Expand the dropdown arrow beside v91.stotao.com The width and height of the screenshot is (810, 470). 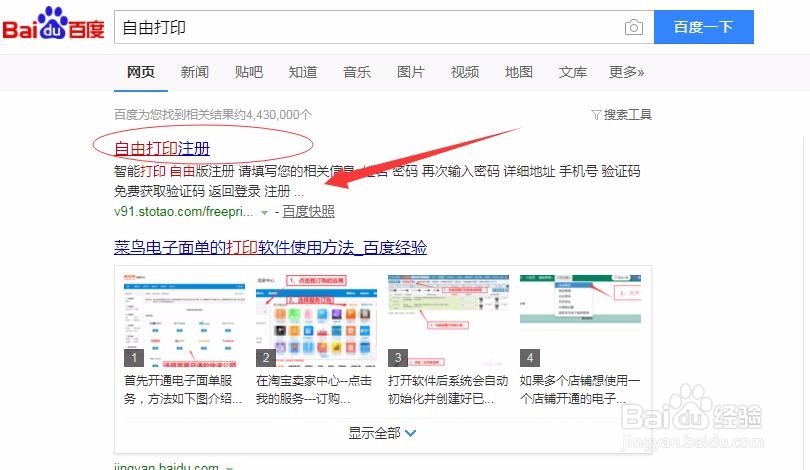pyautogui.click(x=264, y=212)
